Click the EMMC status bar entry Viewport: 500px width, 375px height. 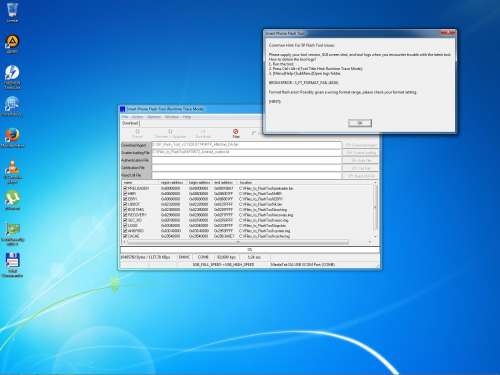click(184, 257)
